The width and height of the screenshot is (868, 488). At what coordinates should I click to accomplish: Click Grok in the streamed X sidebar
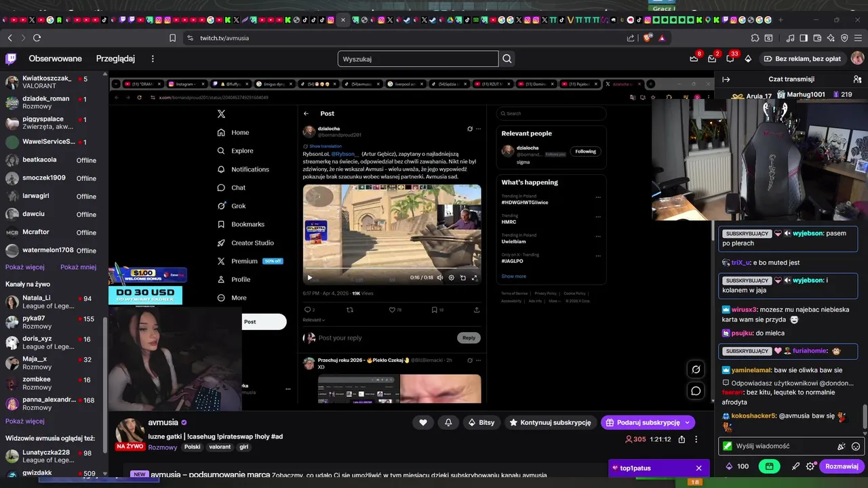(x=232, y=206)
